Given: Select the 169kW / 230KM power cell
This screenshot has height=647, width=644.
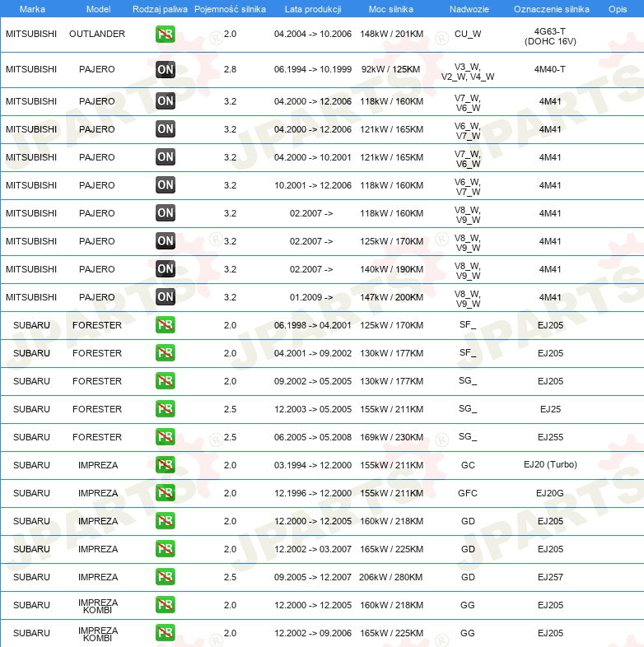Looking at the screenshot, I should tap(391, 437).
